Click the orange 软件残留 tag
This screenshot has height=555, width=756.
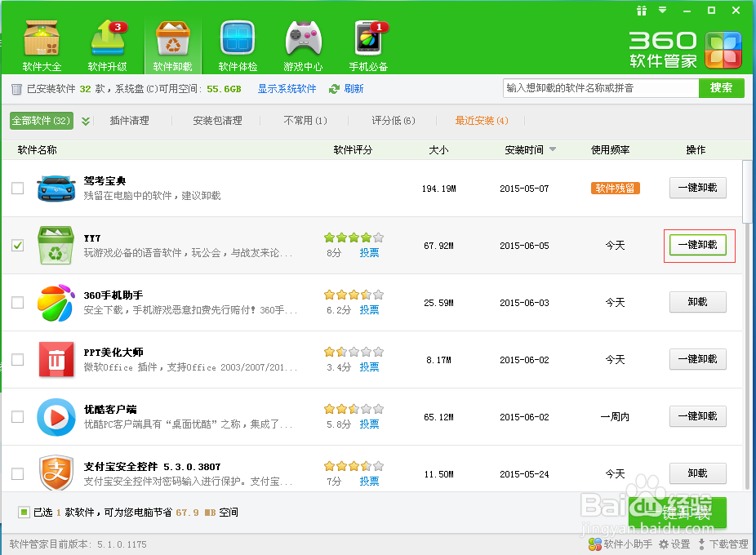pyautogui.click(x=616, y=188)
